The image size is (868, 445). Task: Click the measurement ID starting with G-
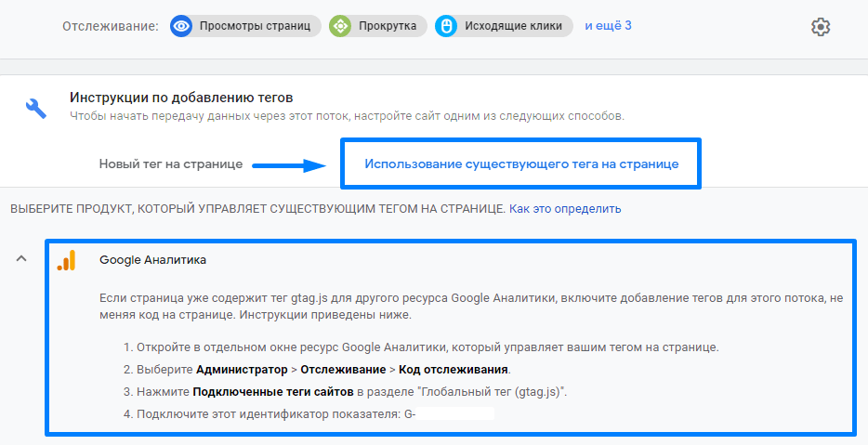click(x=449, y=413)
